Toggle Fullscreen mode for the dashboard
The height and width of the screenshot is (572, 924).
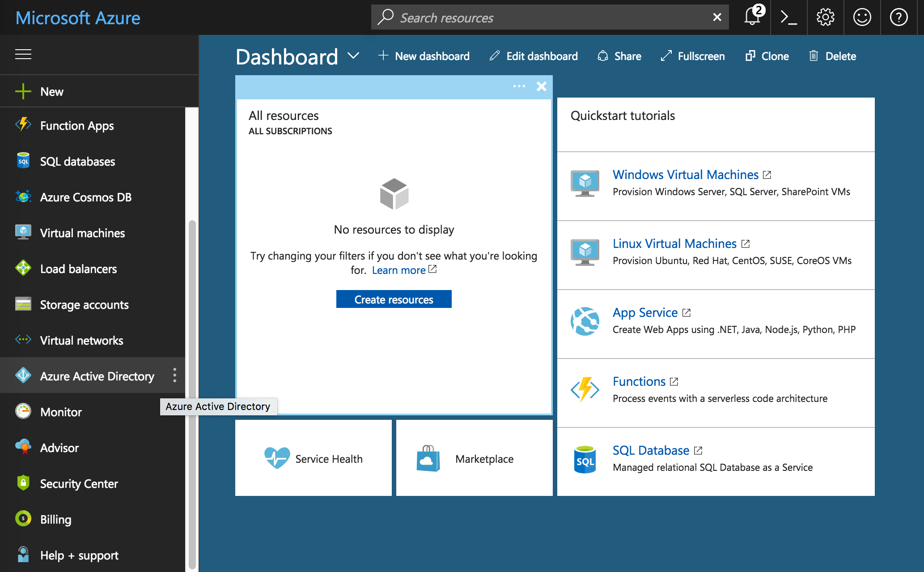tap(693, 56)
